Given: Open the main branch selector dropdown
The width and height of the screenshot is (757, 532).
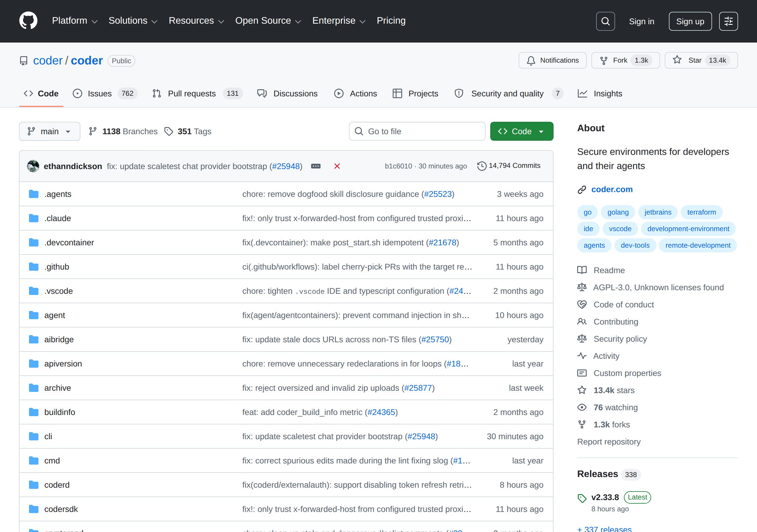Looking at the screenshot, I should coord(49,131).
